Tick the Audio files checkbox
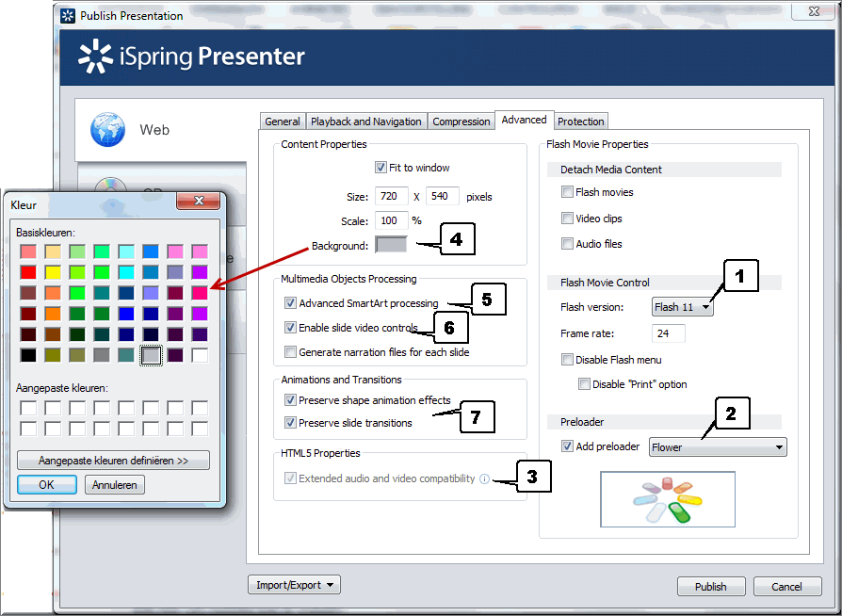 point(567,244)
